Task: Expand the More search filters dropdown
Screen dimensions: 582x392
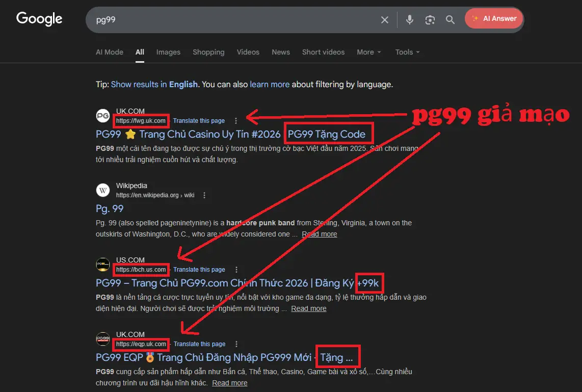Action: click(368, 52)
